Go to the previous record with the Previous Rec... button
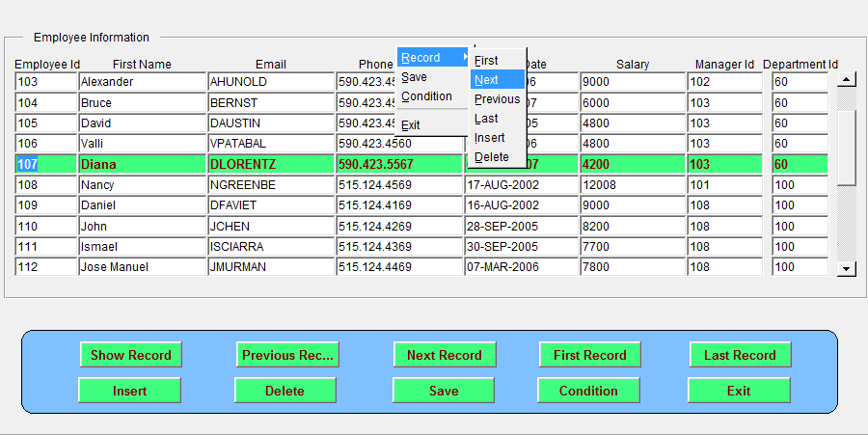Image resolution: width=868 pixels, height=435 pixels. point(287,355)
